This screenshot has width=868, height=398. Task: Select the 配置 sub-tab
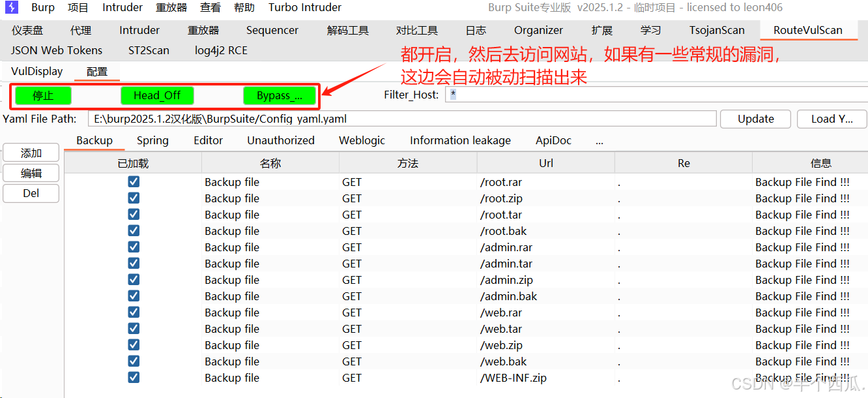pos(97,72)
